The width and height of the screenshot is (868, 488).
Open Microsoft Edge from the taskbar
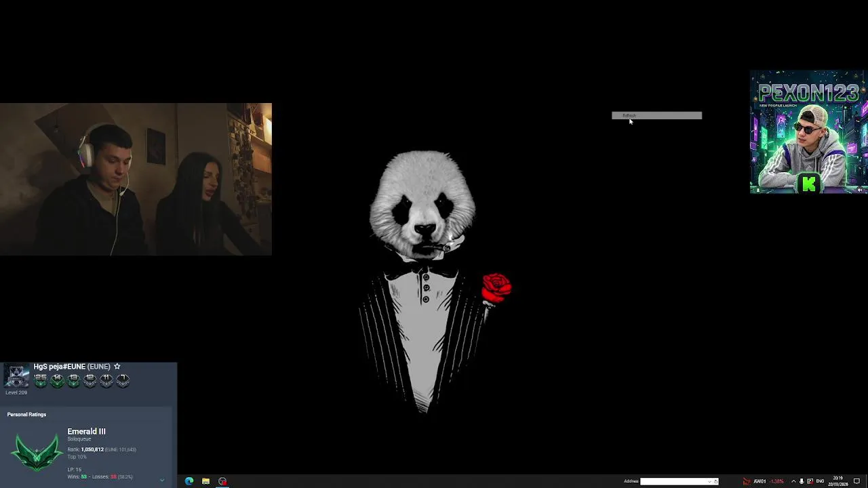tap(189, 481)
